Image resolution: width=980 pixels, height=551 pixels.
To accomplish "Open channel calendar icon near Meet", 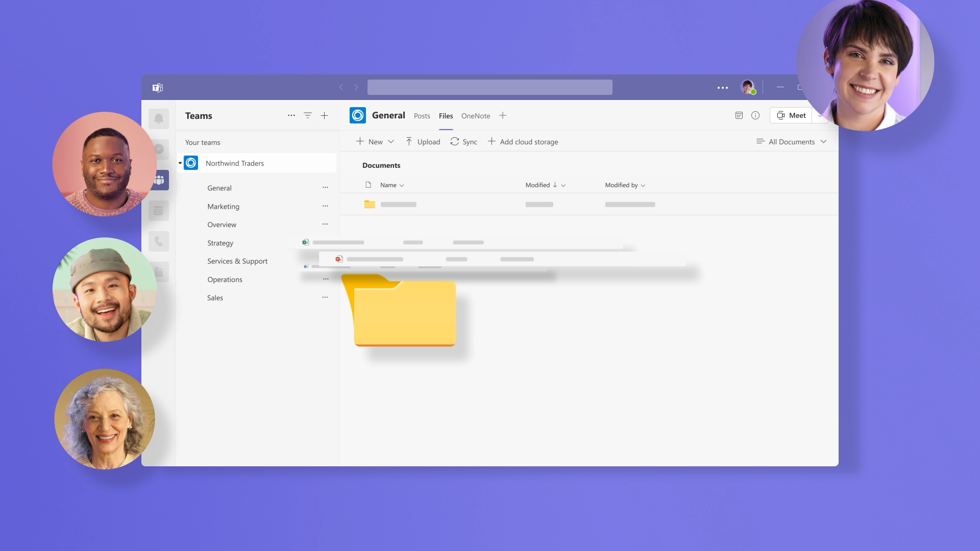I will click(x=739, y=115).
